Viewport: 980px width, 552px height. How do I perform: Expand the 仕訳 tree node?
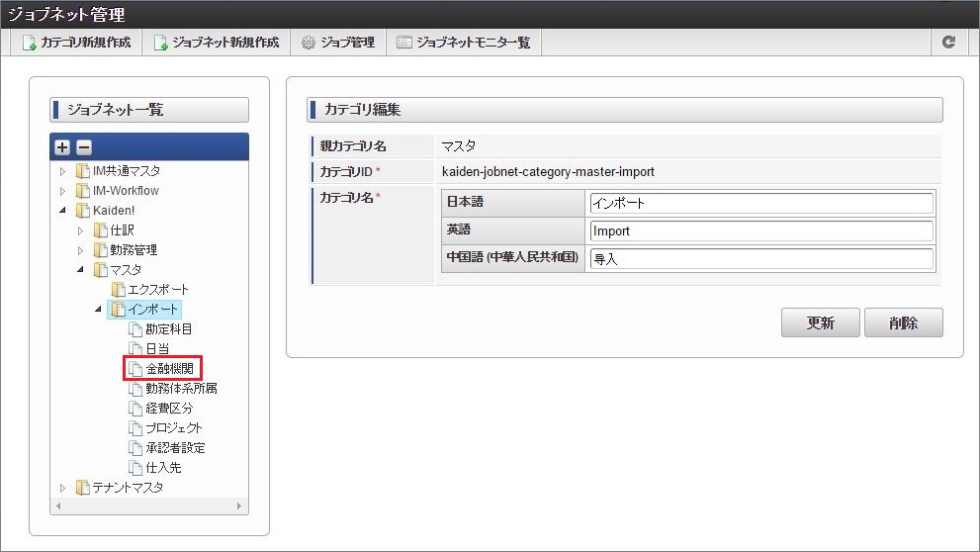coord(80,230)
